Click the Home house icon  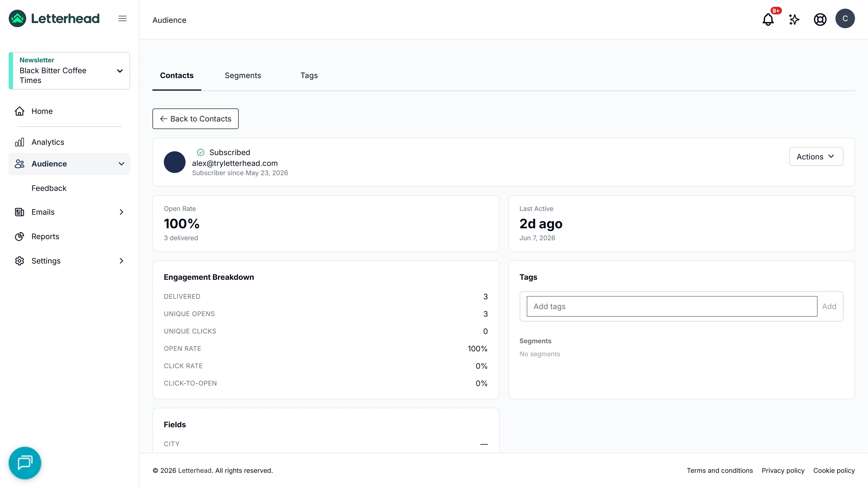[20, 111]
